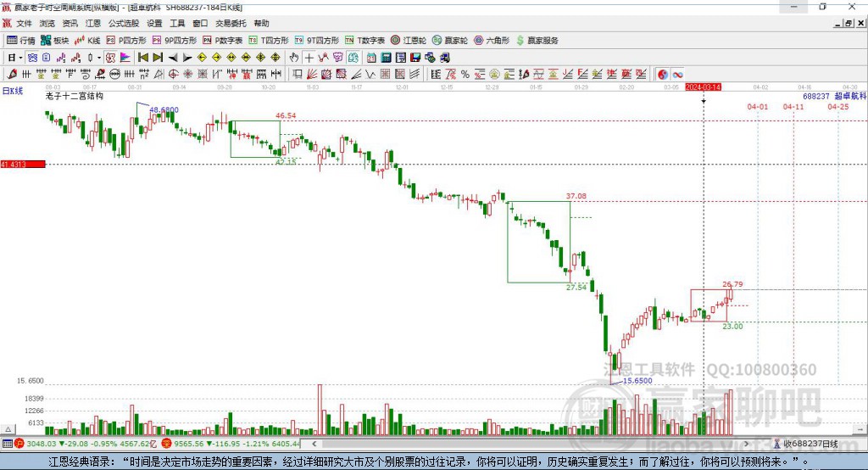Image resolution: width=868 pixels, height=470 pixels.
Task: Open the 文件 menu
Action: click(x=24, y=23)
